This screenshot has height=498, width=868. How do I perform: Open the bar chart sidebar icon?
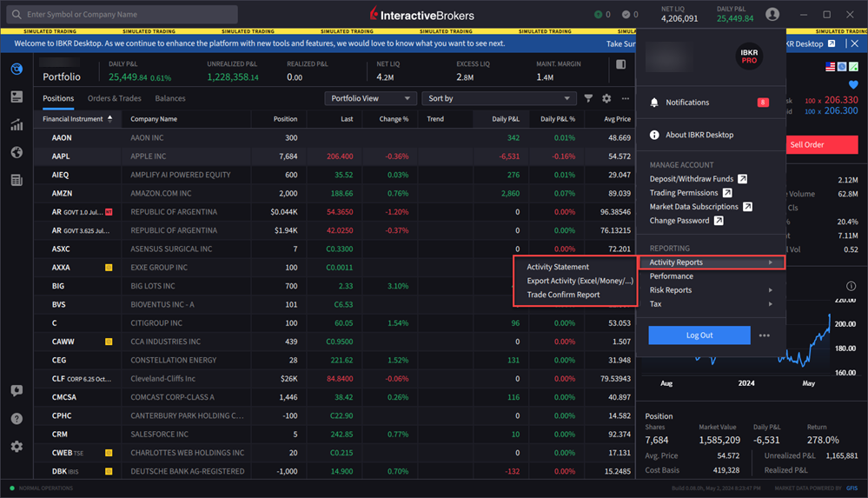[17, 124]
